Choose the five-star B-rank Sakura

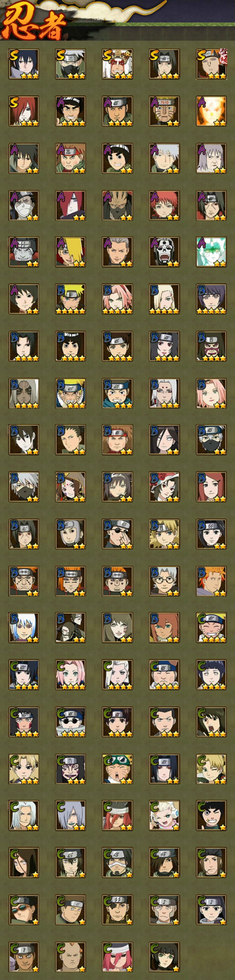[117, 299]
